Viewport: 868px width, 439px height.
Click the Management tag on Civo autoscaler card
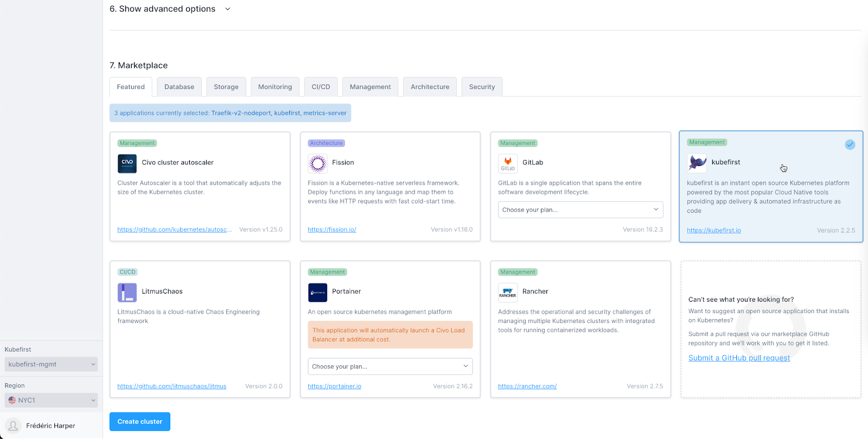pos(137,143)
